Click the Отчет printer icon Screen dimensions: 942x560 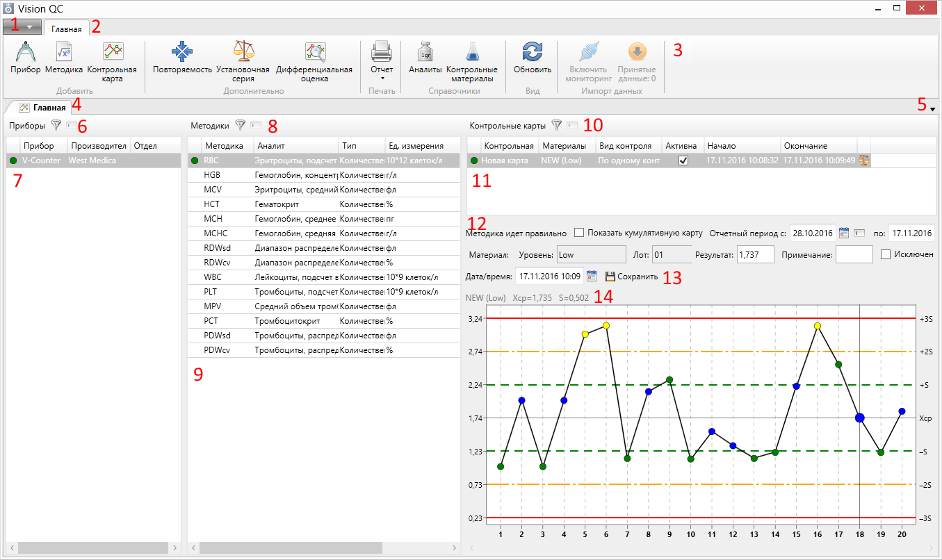(382, 53)
